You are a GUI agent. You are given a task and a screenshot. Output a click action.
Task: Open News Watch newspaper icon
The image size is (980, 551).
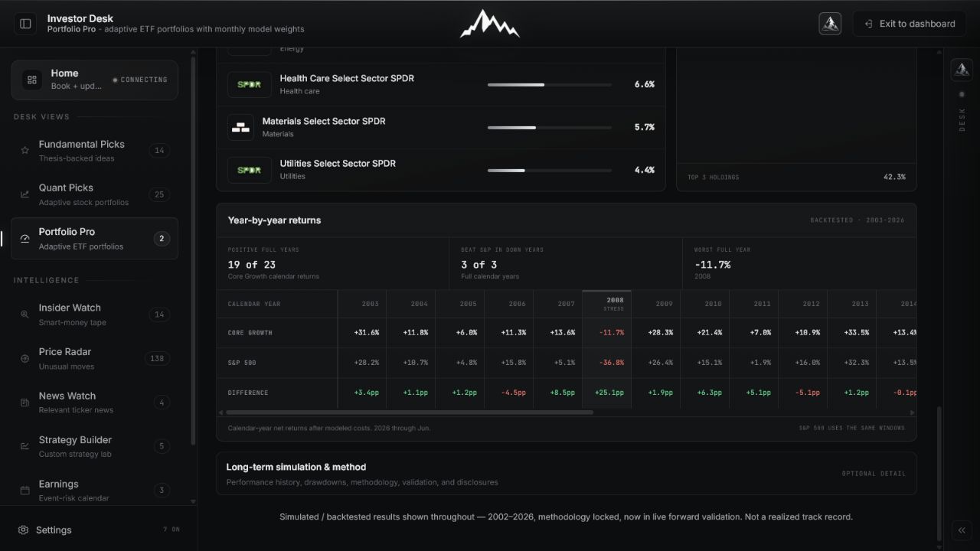pyautogui.click(x=24, y=403)
